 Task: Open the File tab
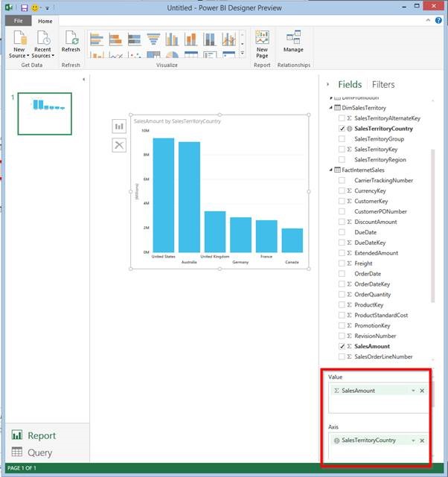[x=19, y=21]
